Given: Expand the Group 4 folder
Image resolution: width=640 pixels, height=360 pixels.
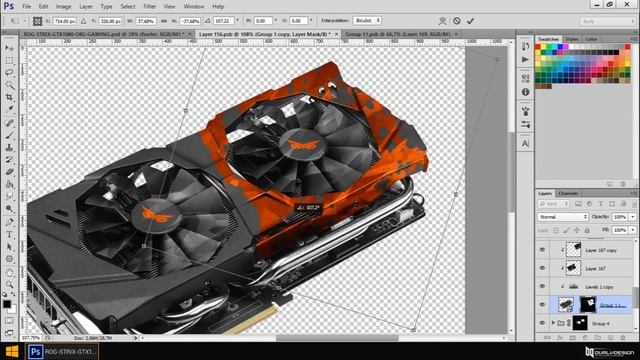Looking at the screenshot, I should pos(553,323).
